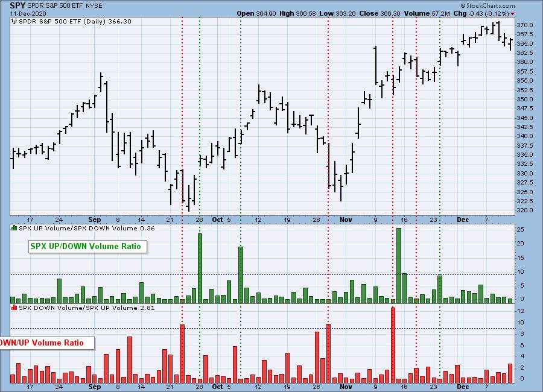543x392 pixels.
Task: Click the 325.0 price axis label
Action: [525, 192]
